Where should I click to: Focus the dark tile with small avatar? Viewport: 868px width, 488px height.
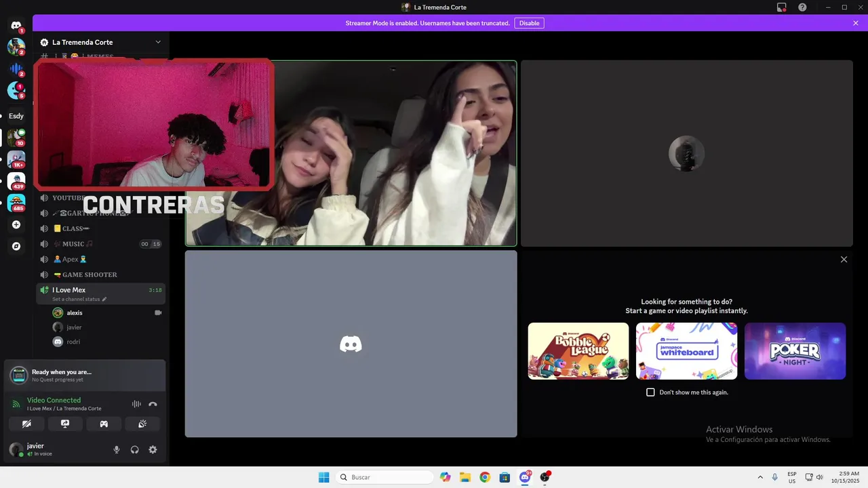pyautogui.click(x=686, y=153)
